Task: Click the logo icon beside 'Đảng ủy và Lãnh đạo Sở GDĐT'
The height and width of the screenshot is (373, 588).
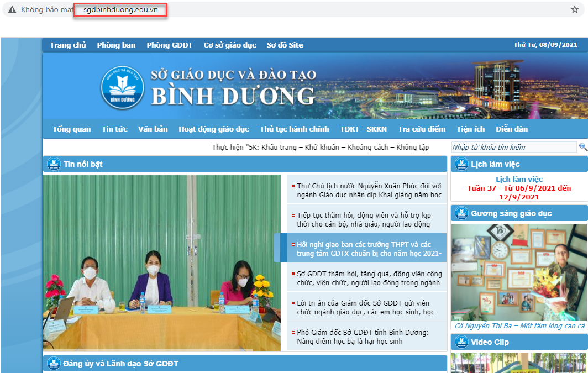Action: coord(54,363)
